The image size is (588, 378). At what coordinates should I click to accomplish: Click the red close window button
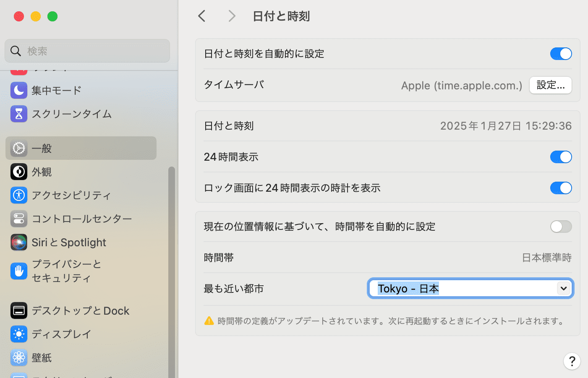point(19,16)
